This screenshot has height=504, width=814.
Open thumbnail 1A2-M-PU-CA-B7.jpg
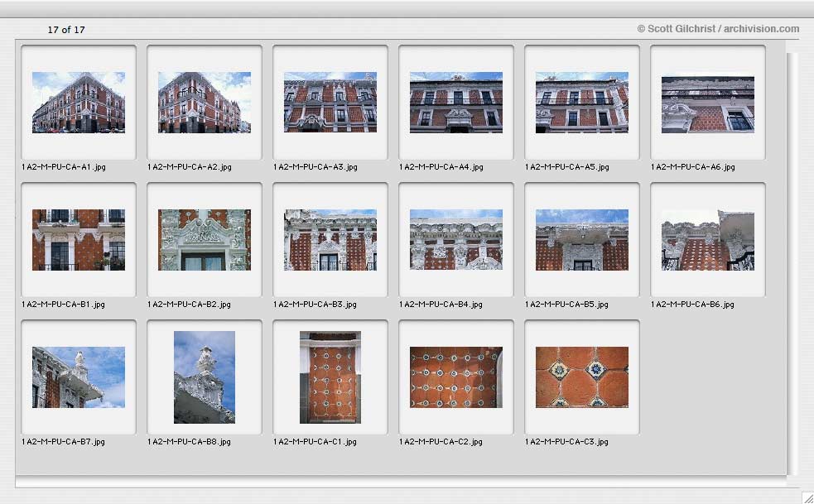point(79,377)
